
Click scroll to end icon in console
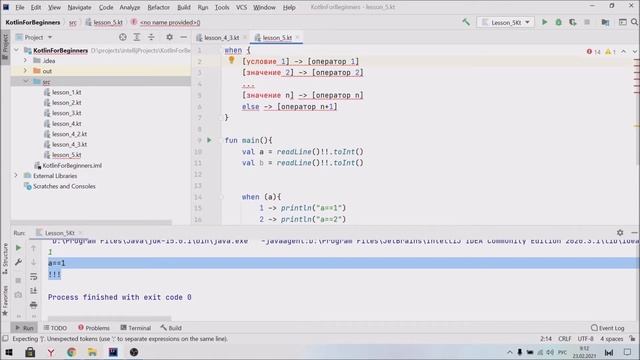(x=33, y=291)
